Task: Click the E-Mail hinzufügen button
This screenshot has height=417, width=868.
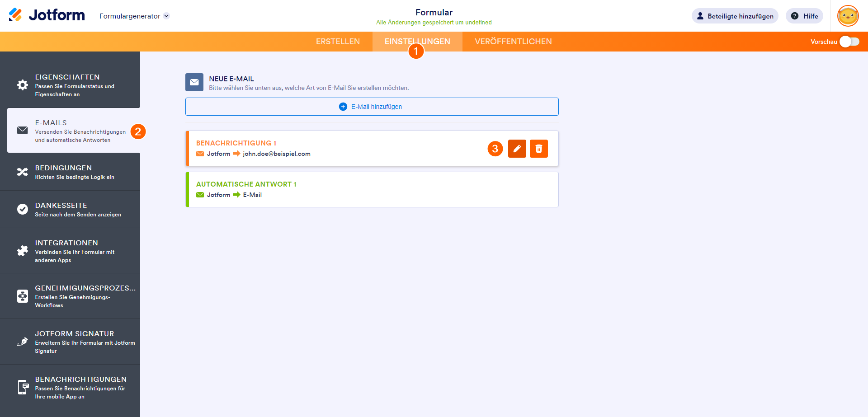Action: click(372, 107)
